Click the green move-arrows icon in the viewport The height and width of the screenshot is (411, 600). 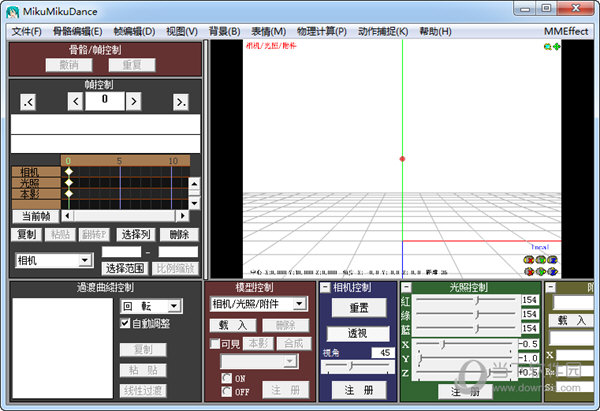tap(556, 47)
